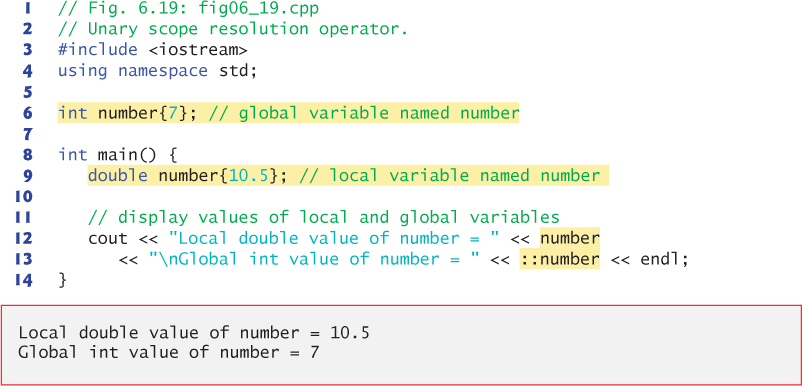Click line number 6
The image size is (802, 386).
[28, 112]
